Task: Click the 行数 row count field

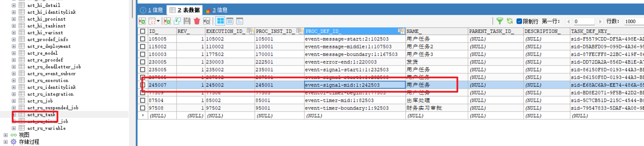Action: tap(634, 21)
